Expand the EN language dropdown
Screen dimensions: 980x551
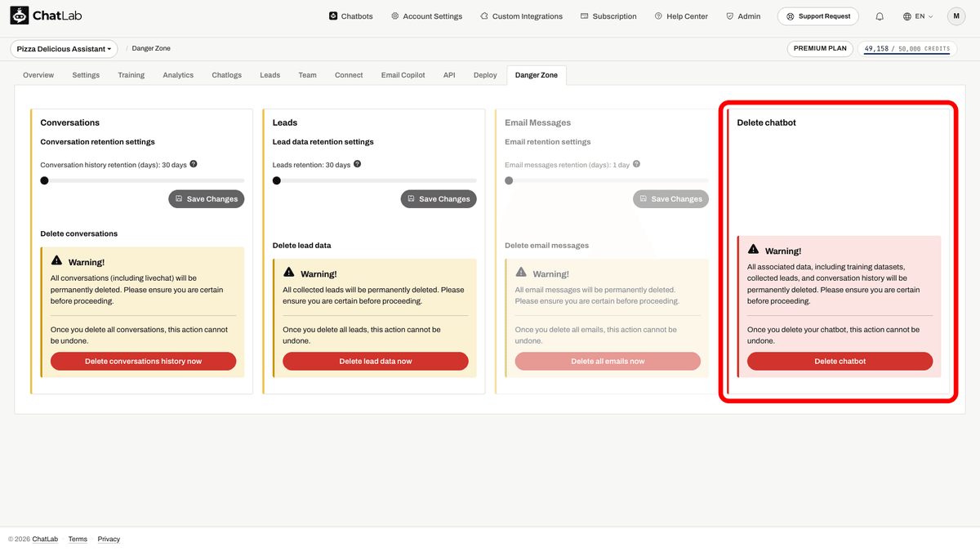pyautogui.click(x=918, y=16)
